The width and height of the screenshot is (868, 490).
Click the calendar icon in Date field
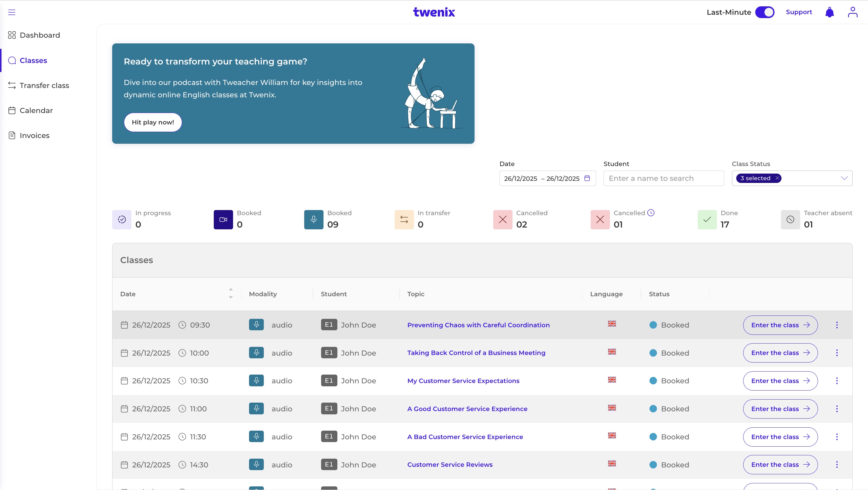(x=587, y=178)
